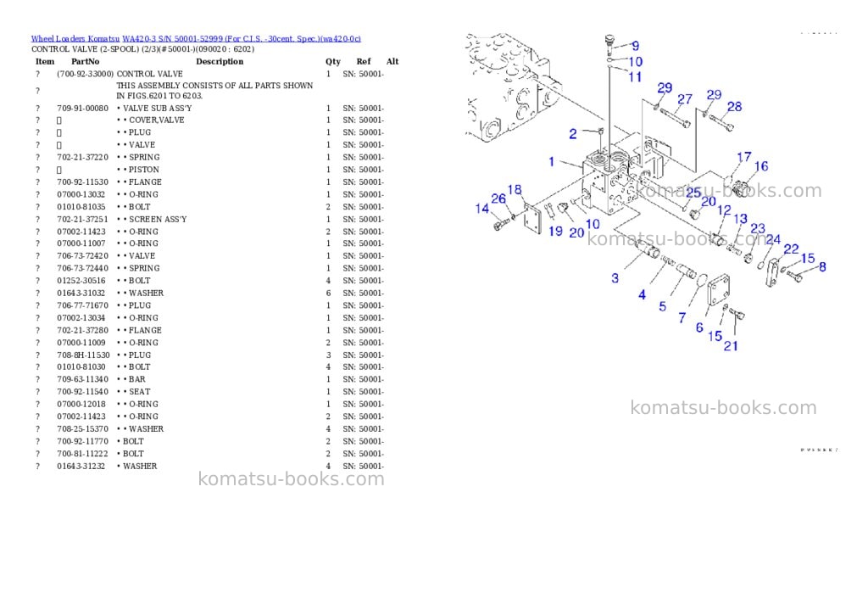This screenshot has width=868, height=615.
Task: Select part number 700-92-11770
Action: point(82,442)
